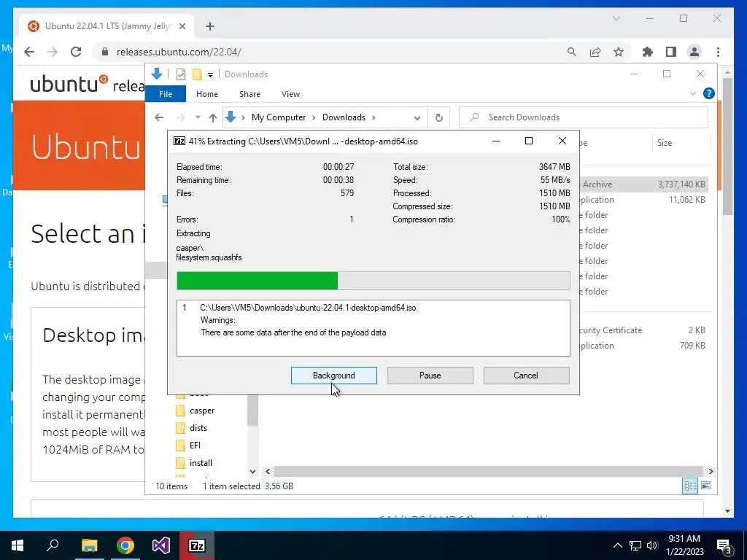Open Customize Quick Access Toolbar dropdown
The width and height of the screenshot is (747, 560).
[x=210, y=75]
